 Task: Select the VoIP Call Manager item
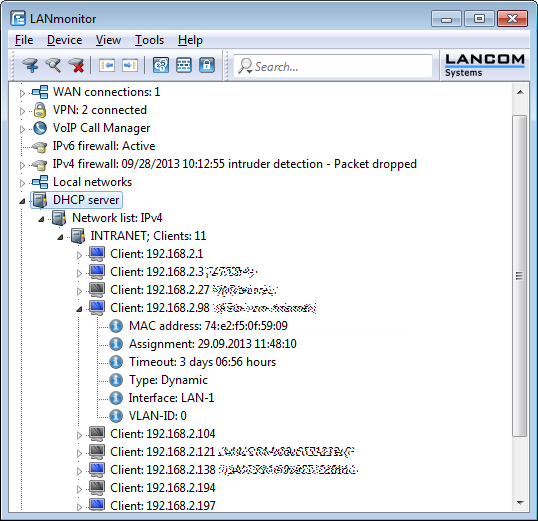click(x=101, y=128)
